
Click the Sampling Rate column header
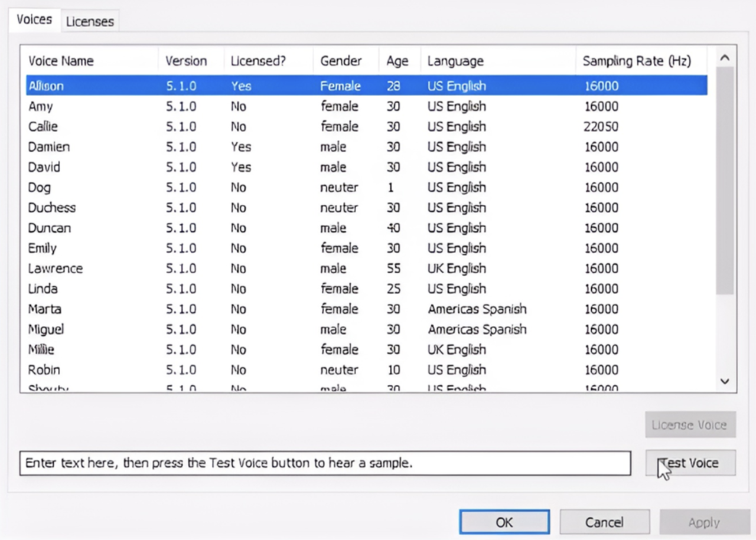[637, 60]
